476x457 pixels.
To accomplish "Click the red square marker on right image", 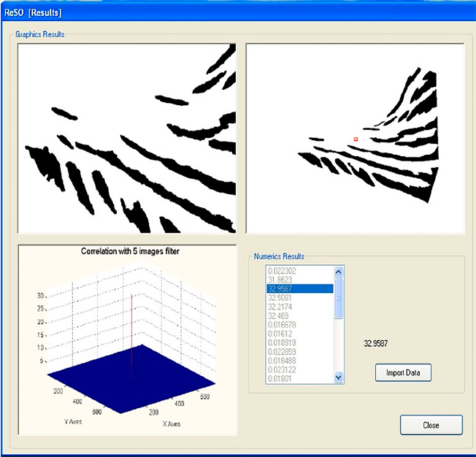I will [x=356, y=139].
